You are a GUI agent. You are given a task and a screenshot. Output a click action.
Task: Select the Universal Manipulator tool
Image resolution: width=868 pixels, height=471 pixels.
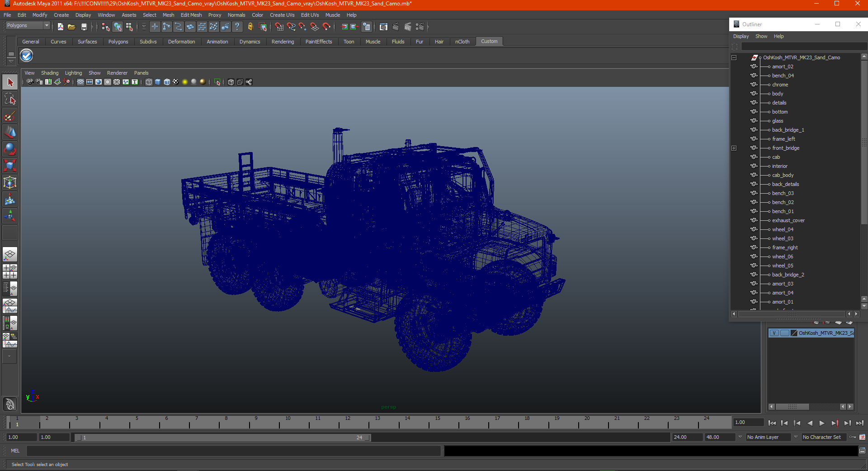pos(10,182)
